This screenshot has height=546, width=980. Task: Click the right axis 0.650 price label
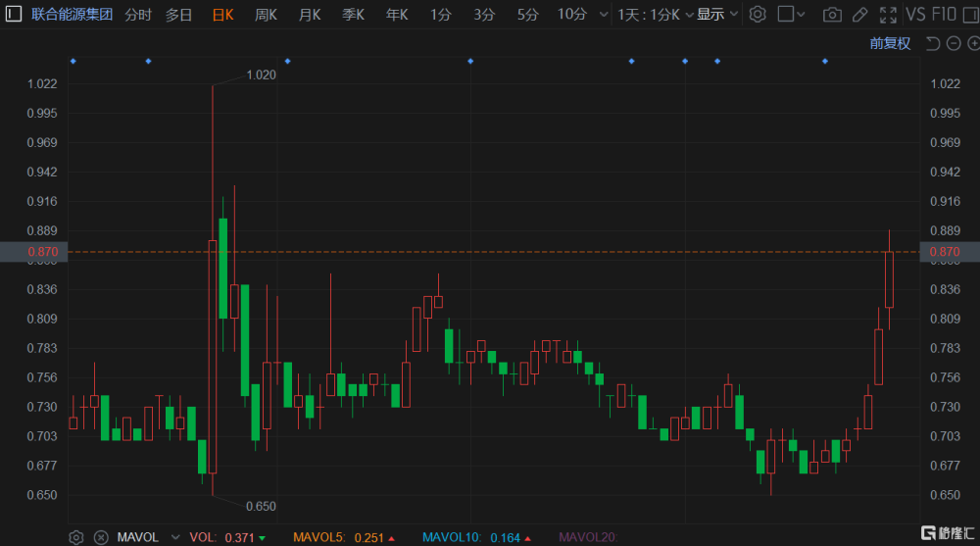pos(945,495)
